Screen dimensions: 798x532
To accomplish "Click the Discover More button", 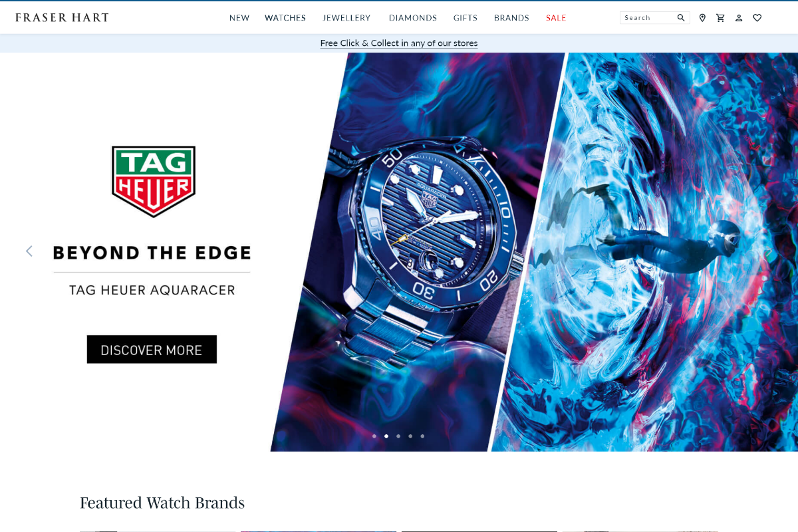I will [x=152, y=349].
